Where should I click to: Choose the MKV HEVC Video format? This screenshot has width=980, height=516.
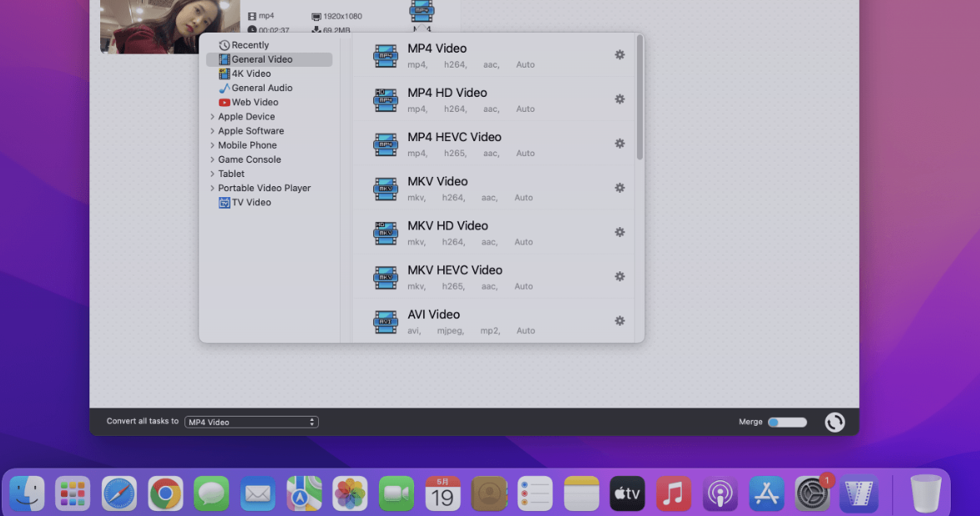(x=493, y=277)
